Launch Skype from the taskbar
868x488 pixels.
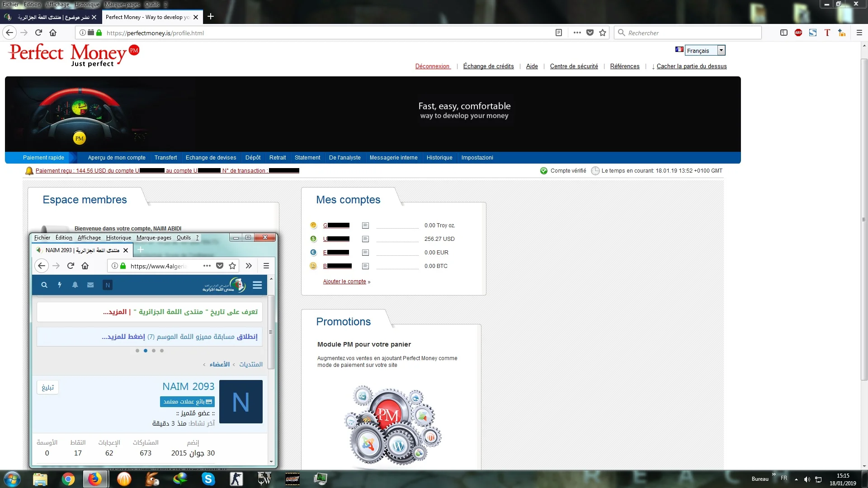pyautogui.click(x=208, y=479)
